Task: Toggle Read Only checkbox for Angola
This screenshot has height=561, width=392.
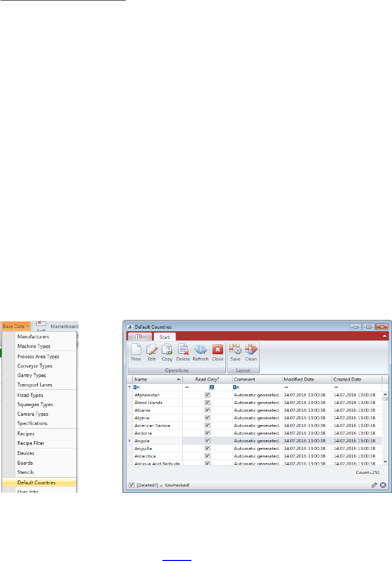Action: 207,441
